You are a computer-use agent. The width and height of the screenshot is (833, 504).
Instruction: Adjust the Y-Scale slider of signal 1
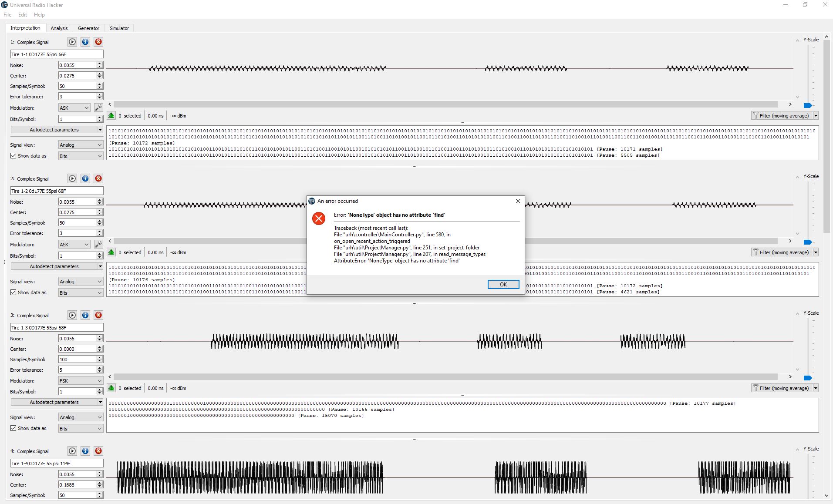point(808,105)
